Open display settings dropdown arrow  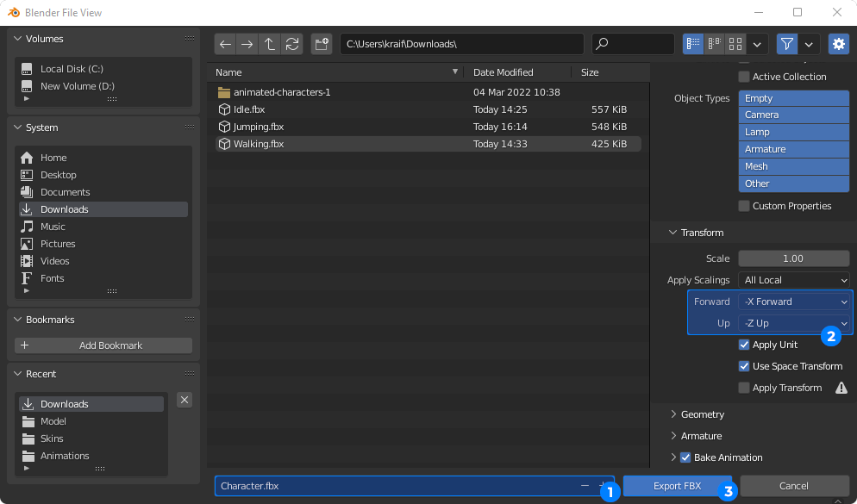pos(758,44)
